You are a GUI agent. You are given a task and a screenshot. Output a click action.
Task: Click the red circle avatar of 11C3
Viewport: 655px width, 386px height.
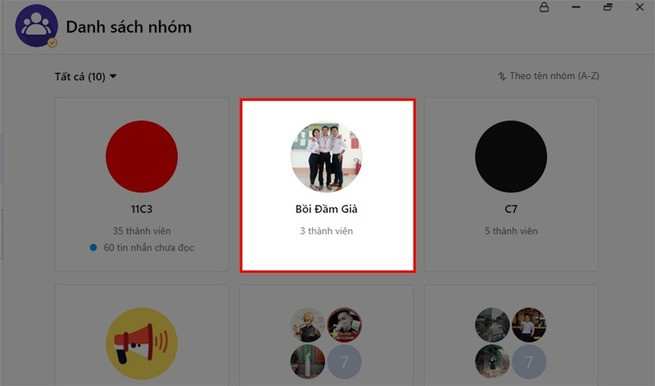pos(142,157)
